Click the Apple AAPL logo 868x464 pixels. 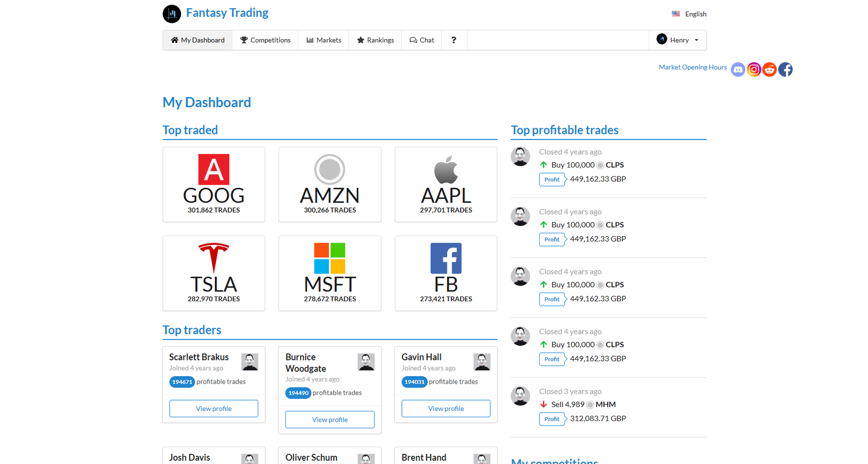point(446,170)
